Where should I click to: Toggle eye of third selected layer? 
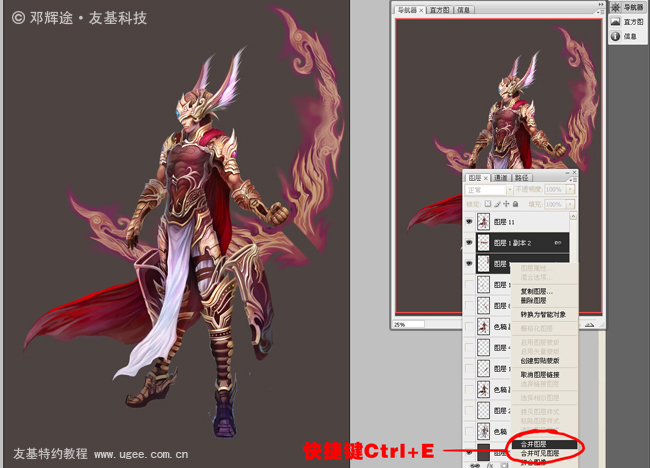469,264
